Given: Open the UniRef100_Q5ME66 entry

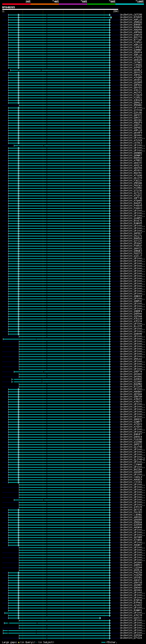Looking at the screenshot, I should coord(131,22).
